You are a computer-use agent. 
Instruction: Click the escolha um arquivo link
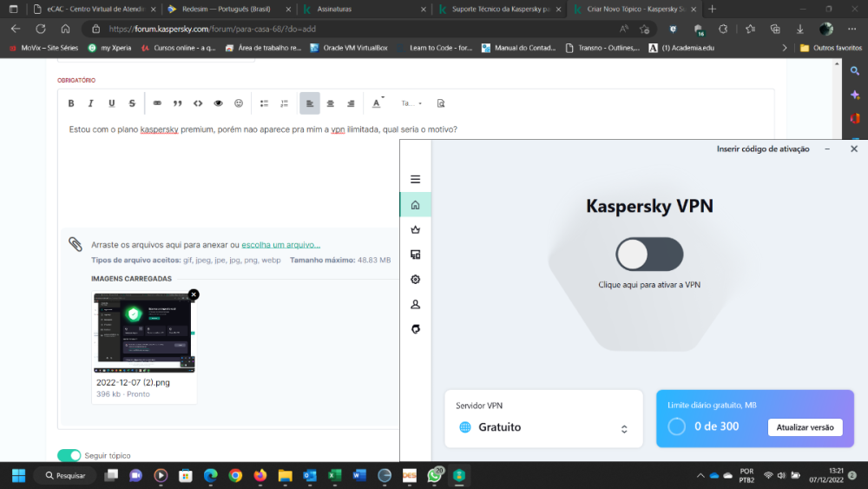[x=280, y=245]
